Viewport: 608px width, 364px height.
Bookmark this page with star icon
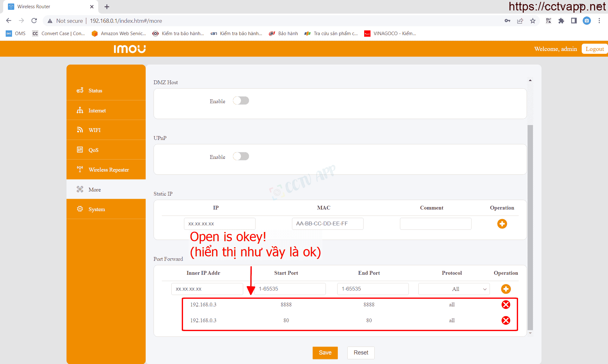pyautogui.click(x=533, y=21)
